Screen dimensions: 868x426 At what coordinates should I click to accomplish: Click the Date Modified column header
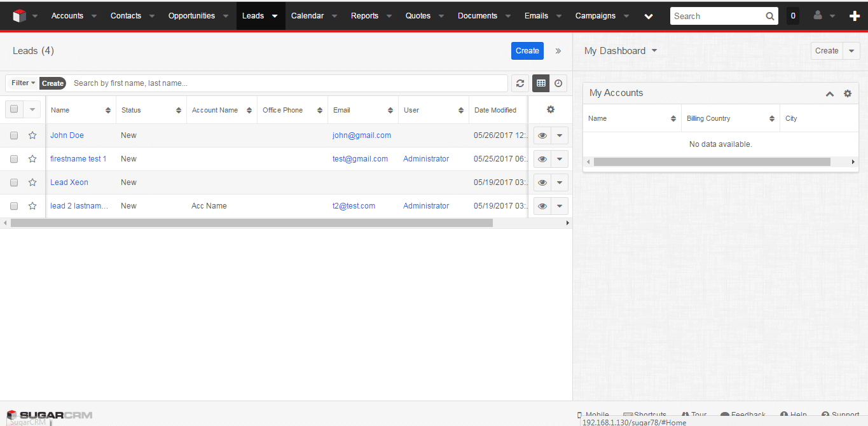495,110
